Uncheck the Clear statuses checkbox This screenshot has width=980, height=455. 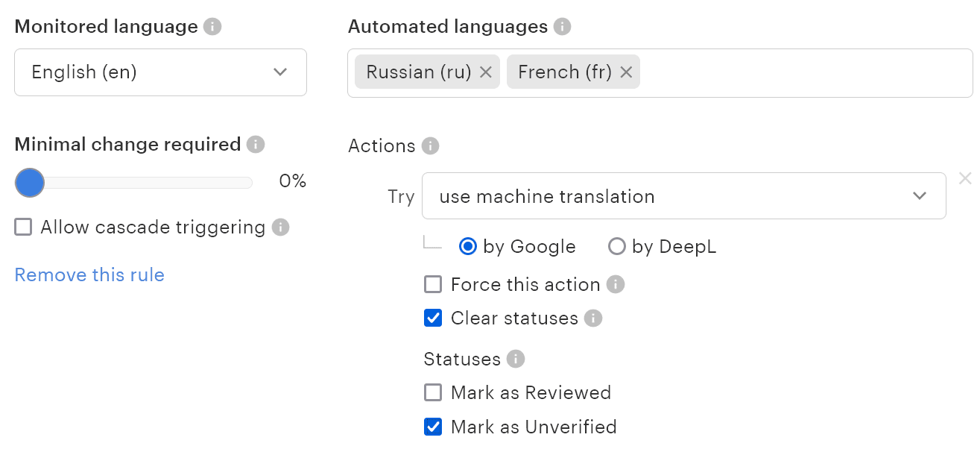point(433,318)
